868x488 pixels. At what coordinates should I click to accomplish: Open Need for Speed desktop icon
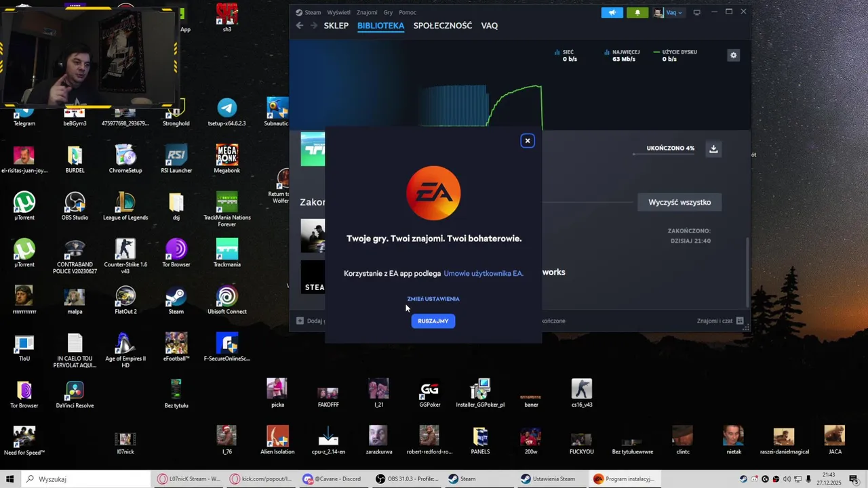point(24,441)
